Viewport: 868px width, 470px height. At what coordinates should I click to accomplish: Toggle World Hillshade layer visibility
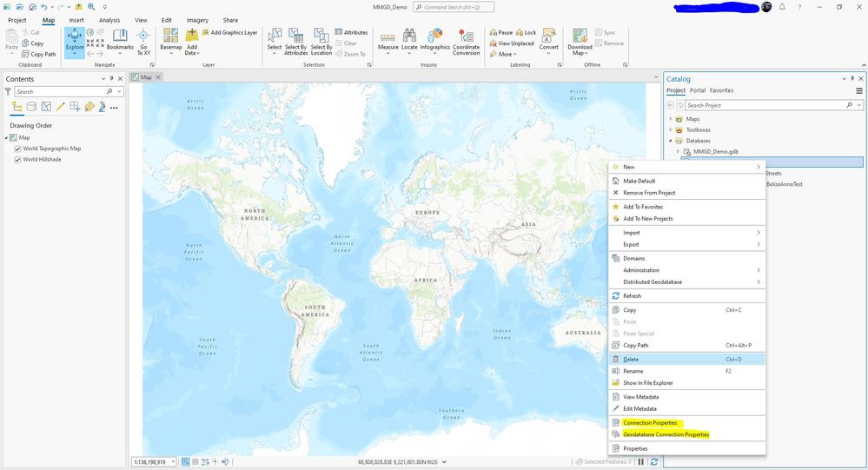click(x=17, y=160)
